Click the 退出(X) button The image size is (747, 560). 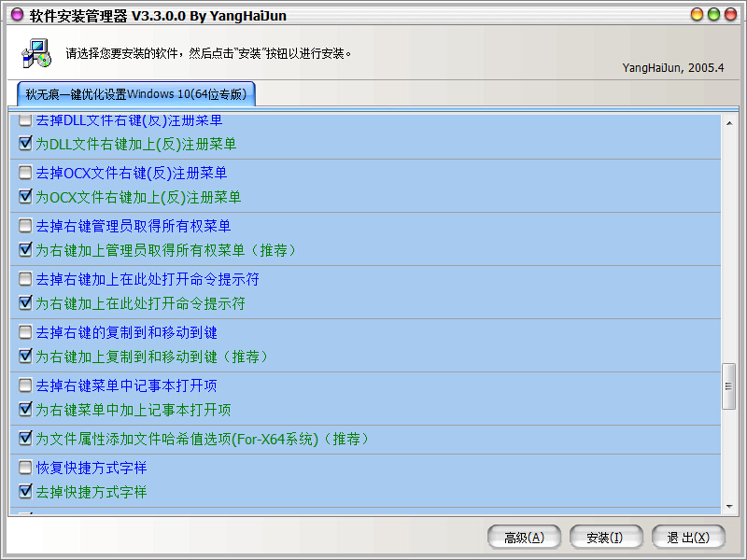coord(689,537)
